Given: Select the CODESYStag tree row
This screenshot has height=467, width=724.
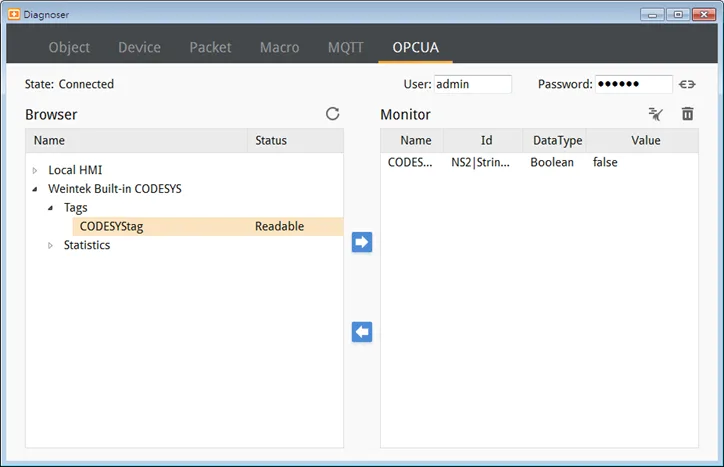Looking at the screenshot, I should pyautogui.click(x=208, y=226).
